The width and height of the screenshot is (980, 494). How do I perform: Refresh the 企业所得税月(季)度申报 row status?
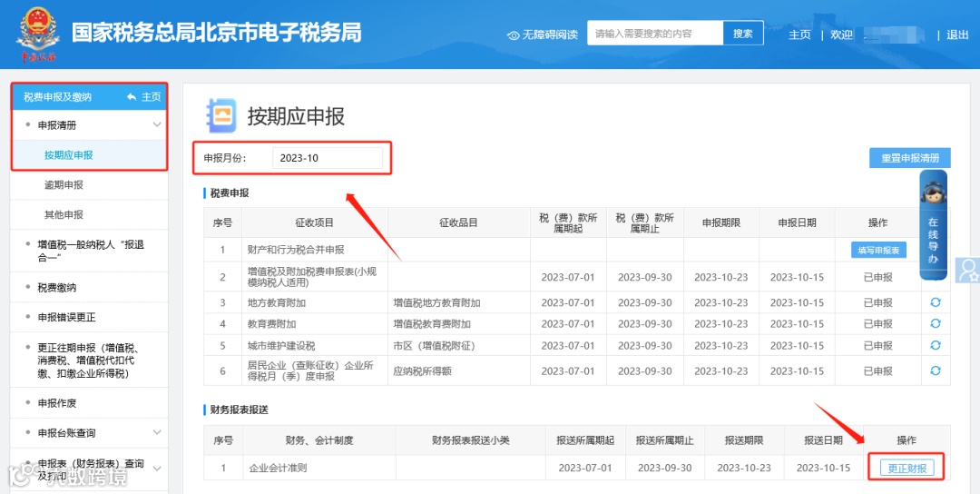click(936, 370)
